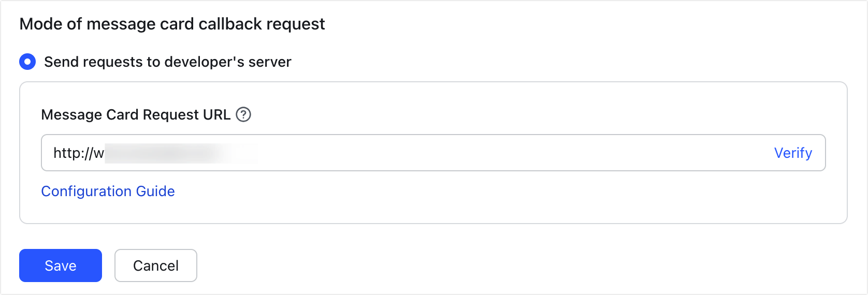Viewport: 868px width, 295px height.
Task: Click the Mode of message card callback heading
Action: [x=172, y=24]
